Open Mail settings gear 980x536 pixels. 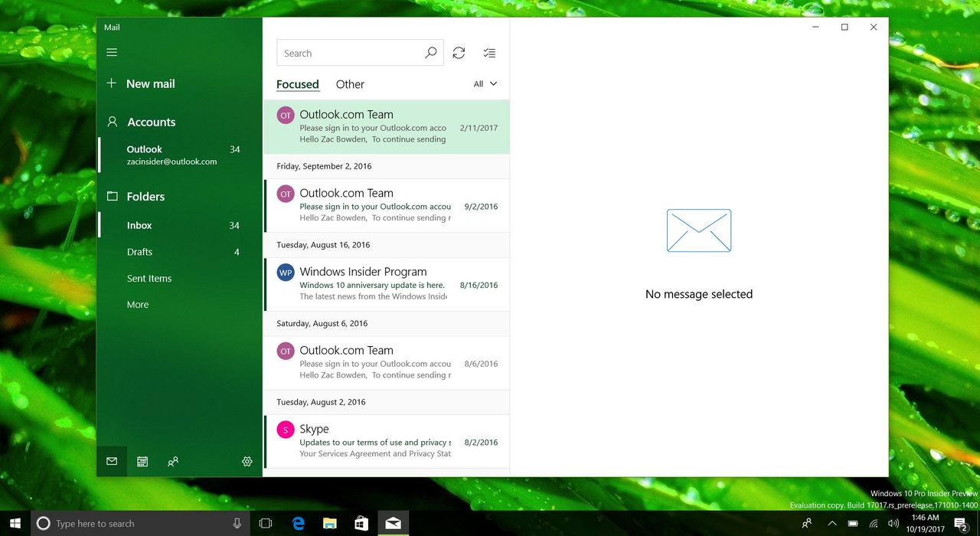coord(247,462)
